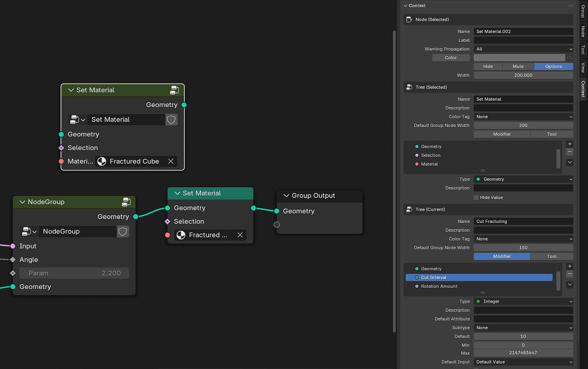The image size is (588, 369).
Task: Click the node Name field showing Set Material.002
Action: (x=523, y=32)
